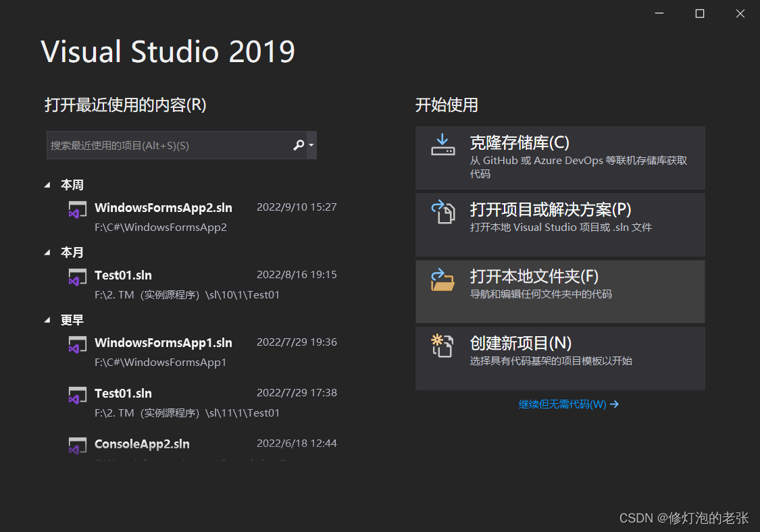Image resolution: width=760 pixels, height=532 pixels.
Task: Click the 更早 group label
Action: (x=72, y=320)
